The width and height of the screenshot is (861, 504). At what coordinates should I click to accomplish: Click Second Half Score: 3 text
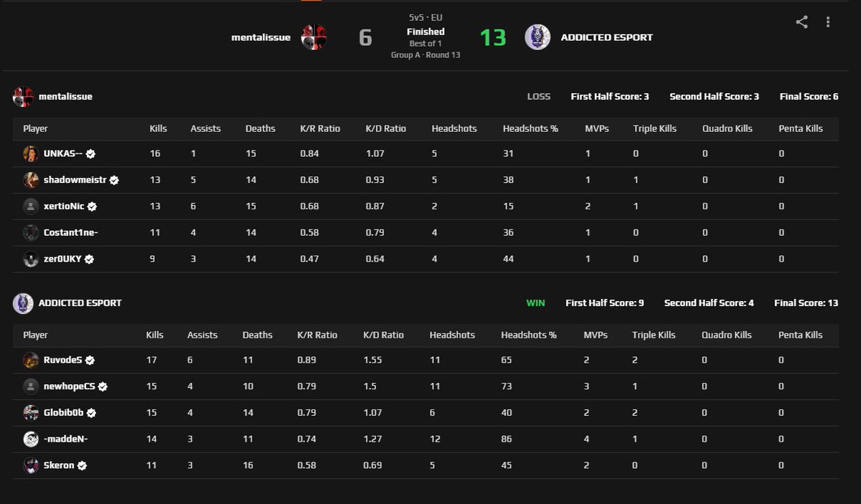[715, 97]
